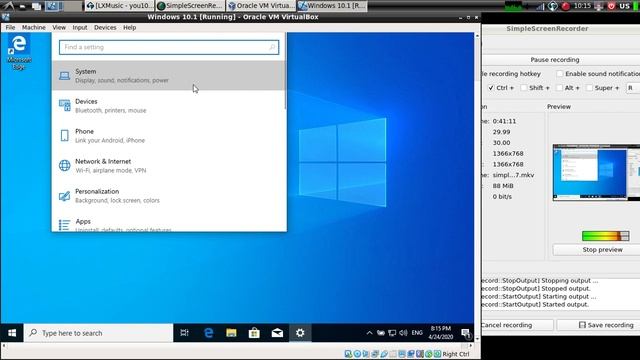The width and height of the screenshot is (640, 360).
Task: Click the VirtualBox hard disk status icon
Action: click(348, 354)
